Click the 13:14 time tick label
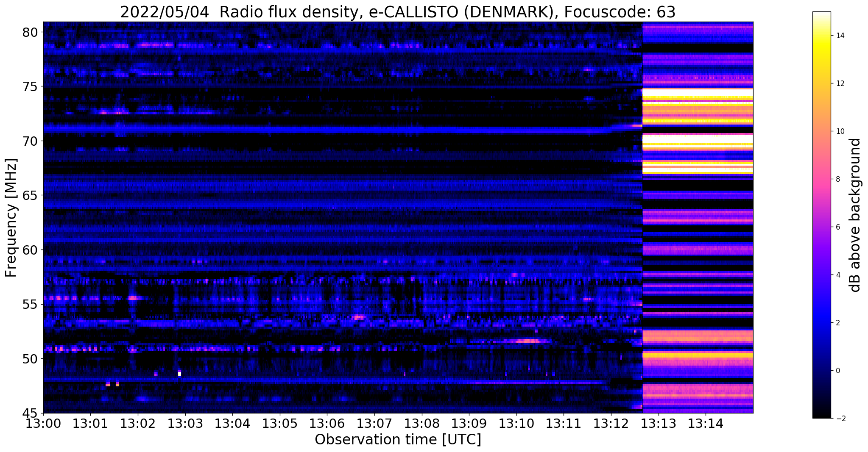 tap(706, 423)
